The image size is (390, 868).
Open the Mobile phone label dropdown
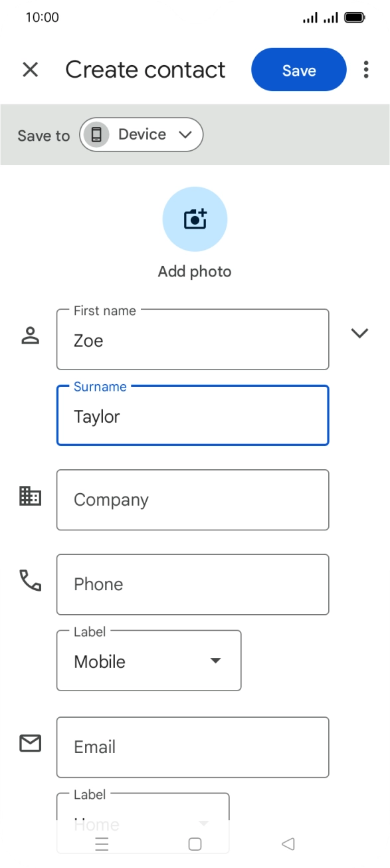[x=149, y=661]
